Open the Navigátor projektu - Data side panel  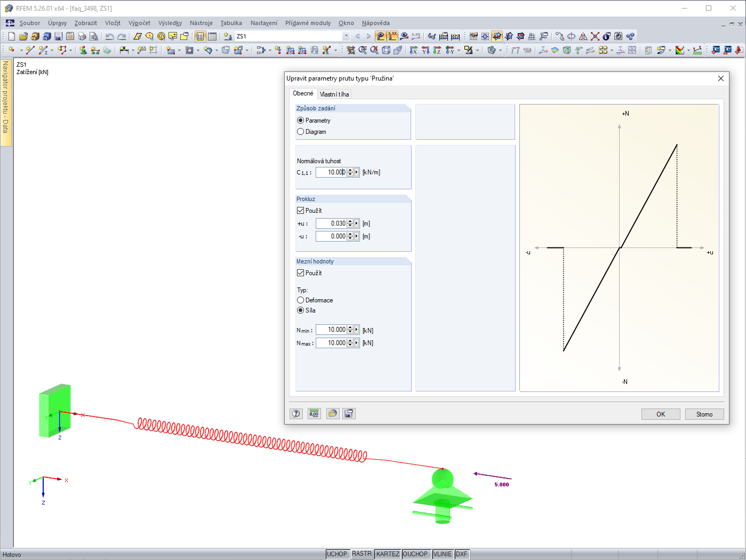(6, 102)
